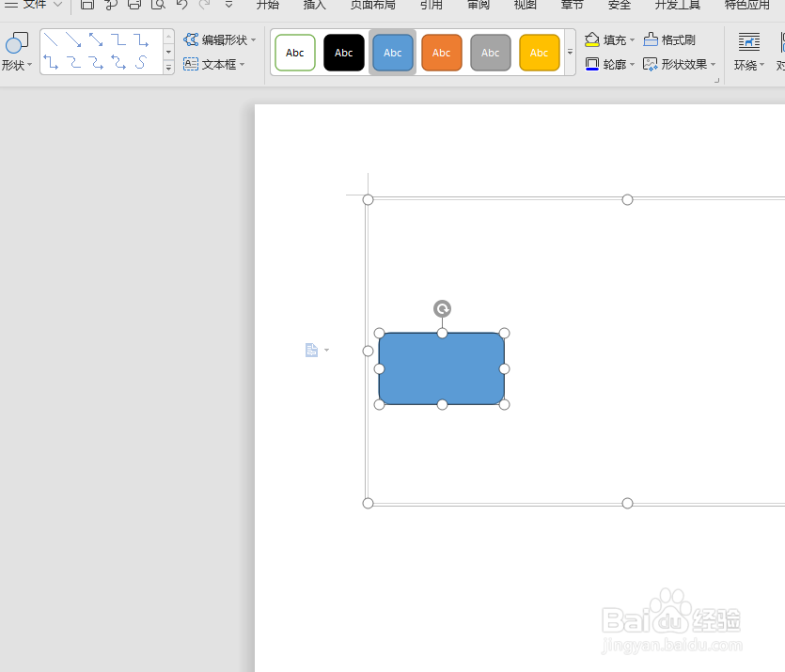Open the 形状 shapes gallery icon
785x672 pixels.
coord(17,42)
